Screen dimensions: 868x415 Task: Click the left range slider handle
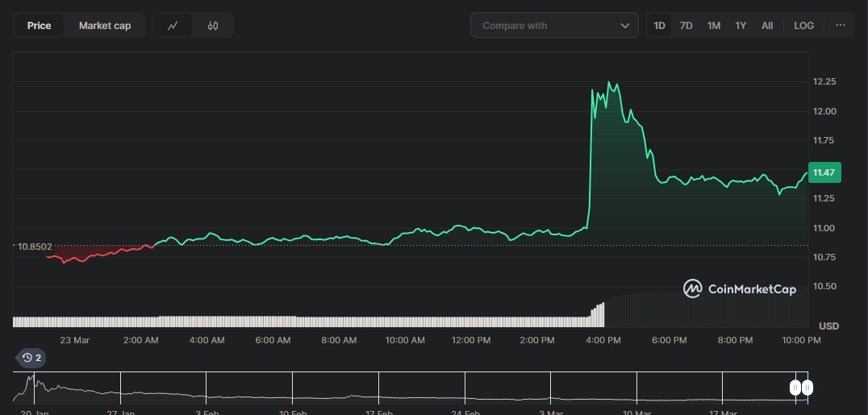[x=795, y=388]
